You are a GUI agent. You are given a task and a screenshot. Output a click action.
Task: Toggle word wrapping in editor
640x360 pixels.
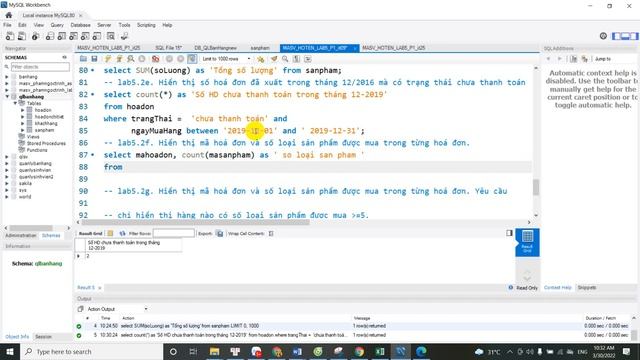pos(308,59)
